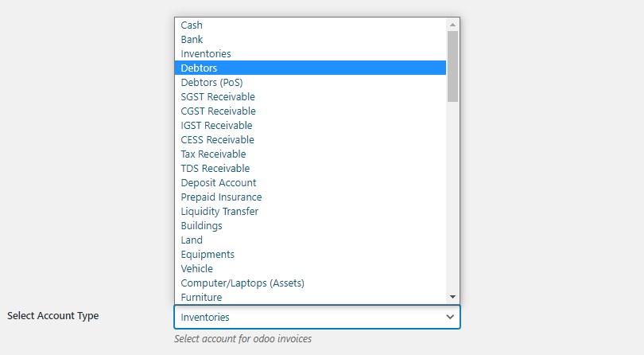
Task: Choose IGST Receivable option
Action: (x=311, y=126)
